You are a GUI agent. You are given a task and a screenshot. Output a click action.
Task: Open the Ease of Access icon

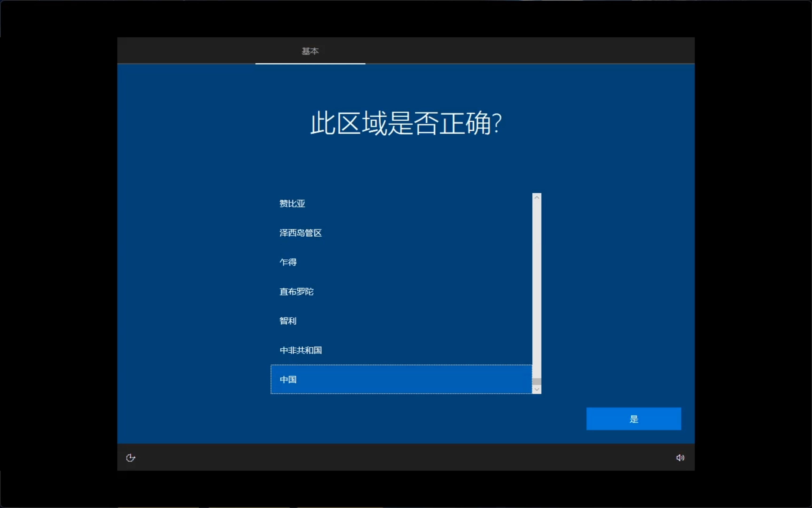pyautogui.click(x=131, y=458)
